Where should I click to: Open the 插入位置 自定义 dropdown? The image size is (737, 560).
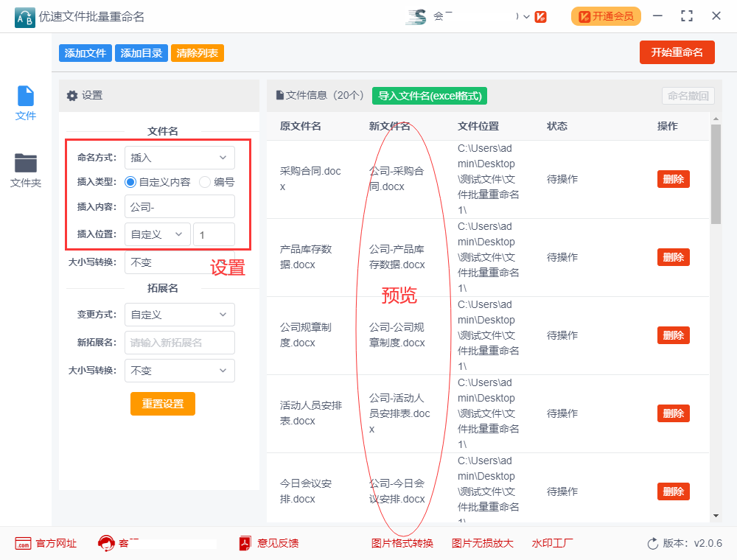(x=158, y=234)
